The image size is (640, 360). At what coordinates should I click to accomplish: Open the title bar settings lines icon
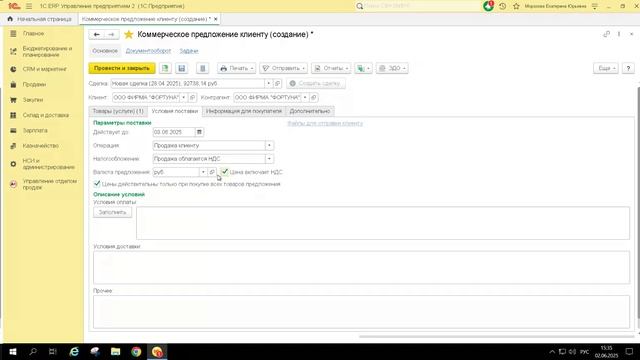point(595,6)
